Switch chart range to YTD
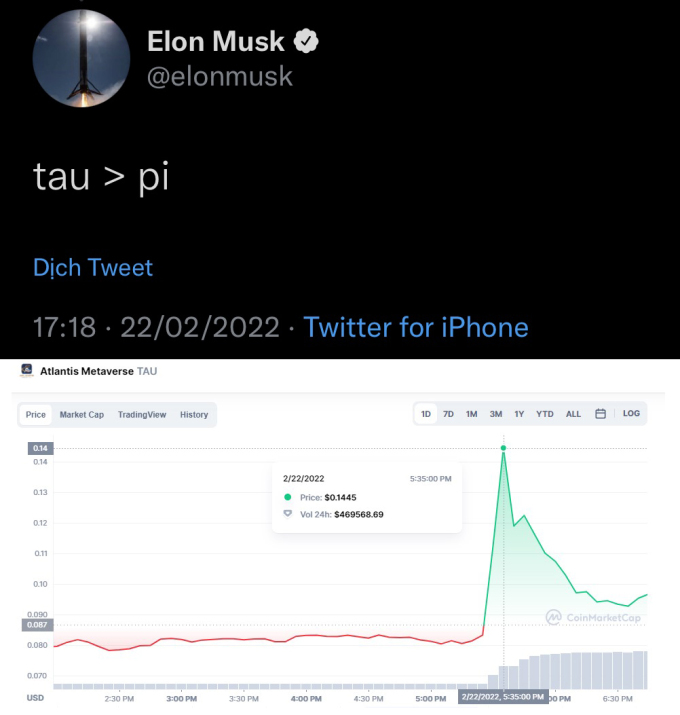Screen dimensions: 680x715 (x=545, y=414)
